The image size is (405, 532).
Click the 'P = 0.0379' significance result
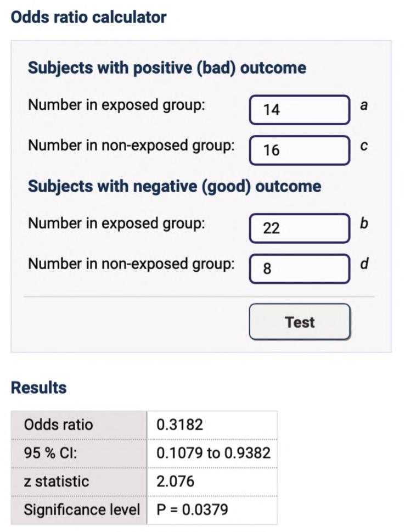[192, 510]
